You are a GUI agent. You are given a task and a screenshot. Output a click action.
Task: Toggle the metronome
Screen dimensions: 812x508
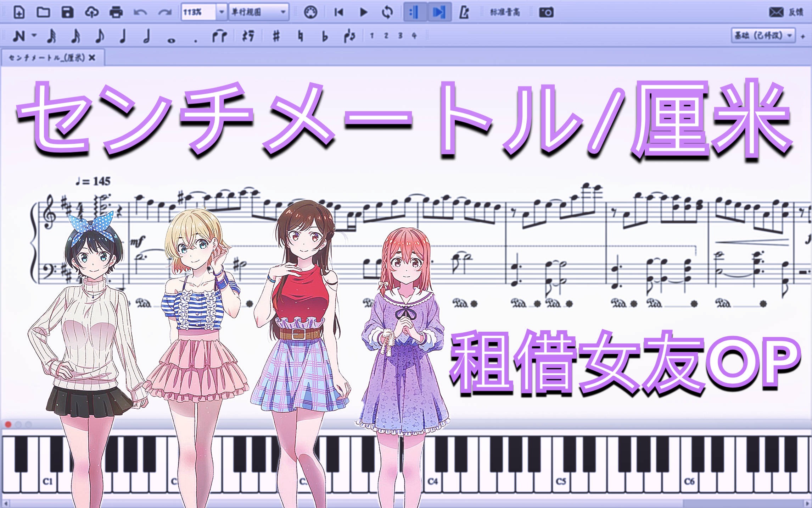click(x=464, y=12)
